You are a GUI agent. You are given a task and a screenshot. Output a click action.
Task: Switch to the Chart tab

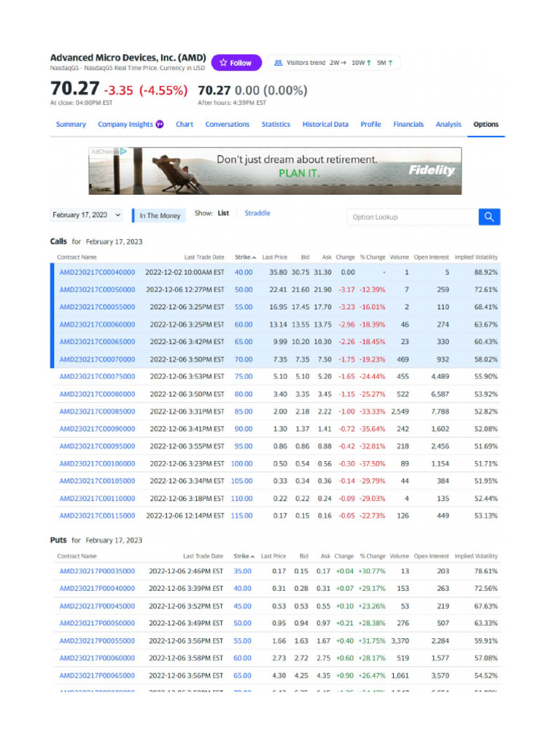click(184, 124)
